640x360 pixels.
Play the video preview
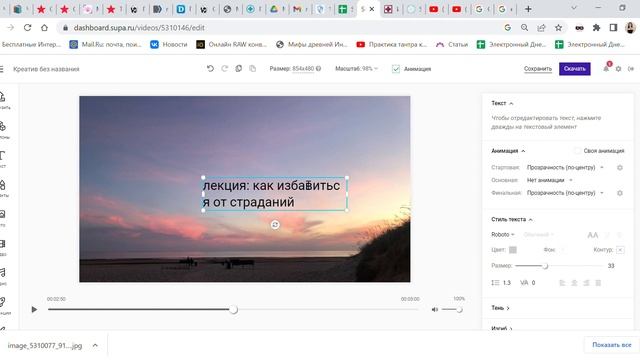click(x=34, y=309)
